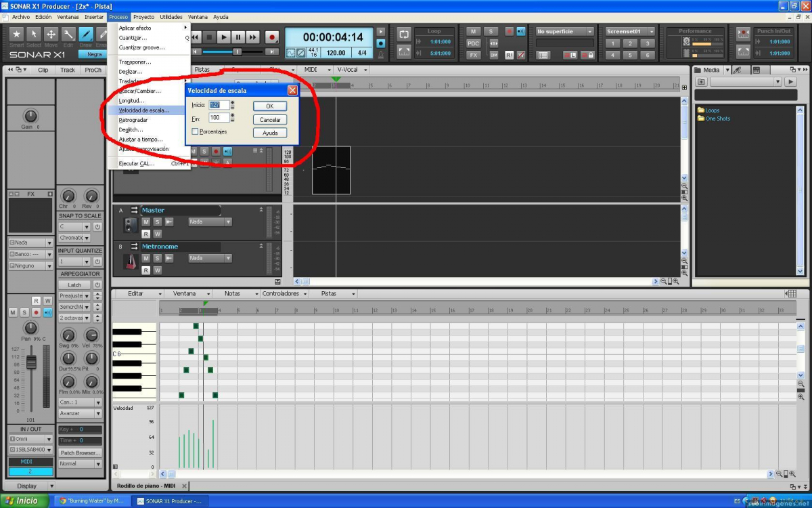Open the piano roll Controladores menu
Viewport: 812px width, 508px height.
284,294
